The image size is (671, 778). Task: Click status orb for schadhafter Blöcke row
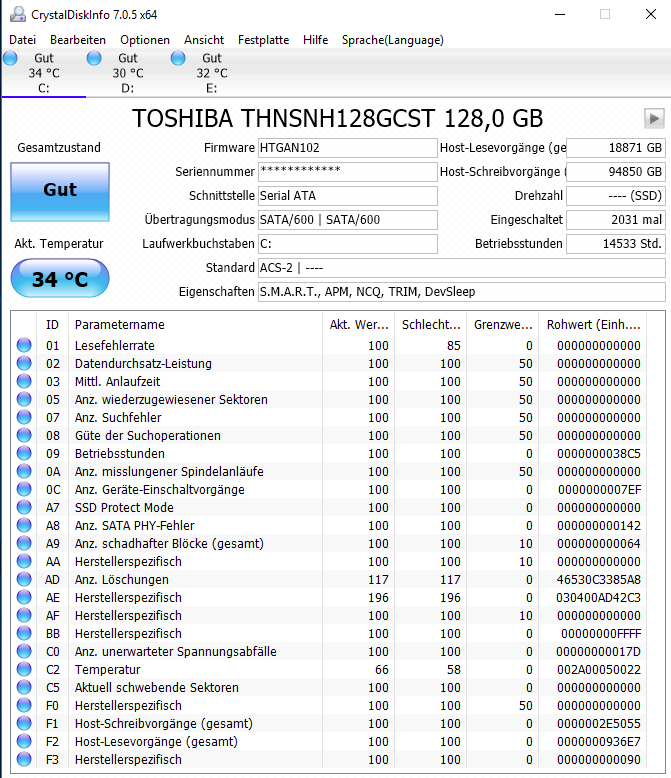[24, 543]
